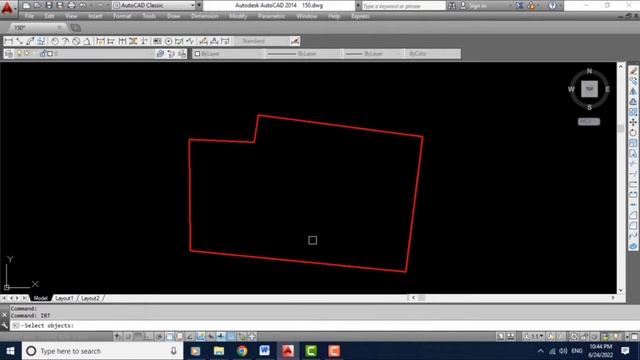Toggle Ortho Mode in status bar
This screenshot has width=640, height=360.
(149, 337)
